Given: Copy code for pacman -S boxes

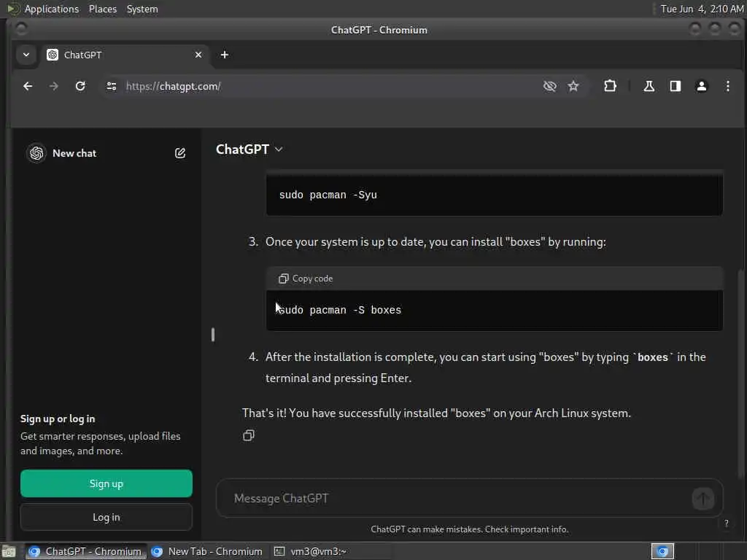Looking at the screenshot, I should coord(306,279).
